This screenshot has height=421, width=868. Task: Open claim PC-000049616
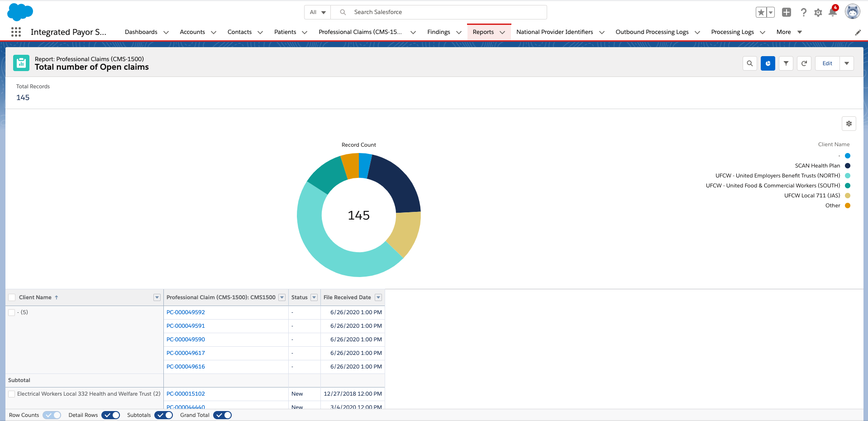pyautogui.click(x=186, y=367)
